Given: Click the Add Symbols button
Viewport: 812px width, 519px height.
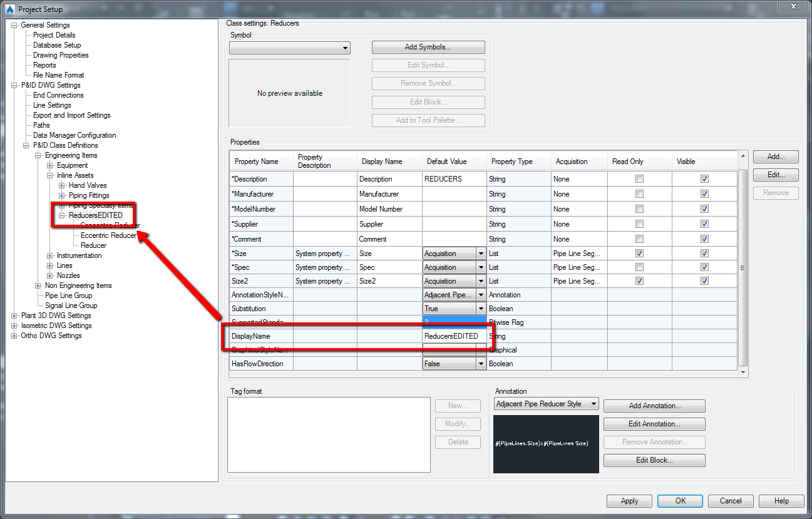Looking at the screenshot, I should 428,46.
